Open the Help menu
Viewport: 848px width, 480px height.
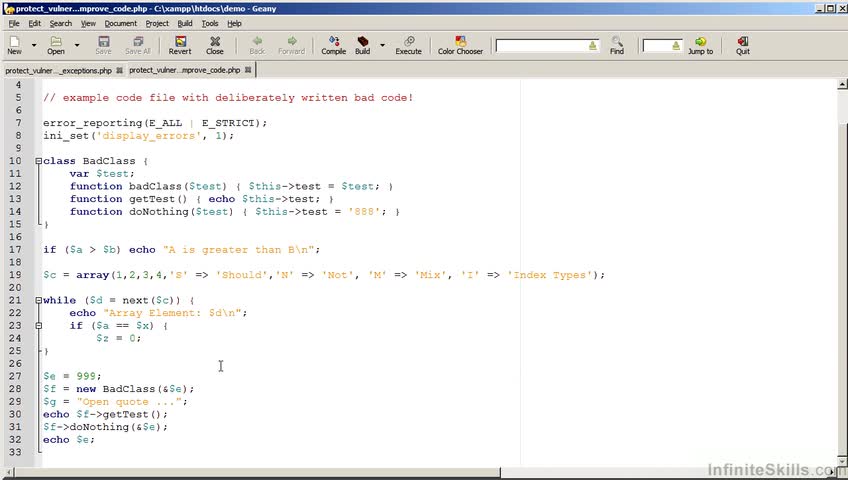click(234, 23)
